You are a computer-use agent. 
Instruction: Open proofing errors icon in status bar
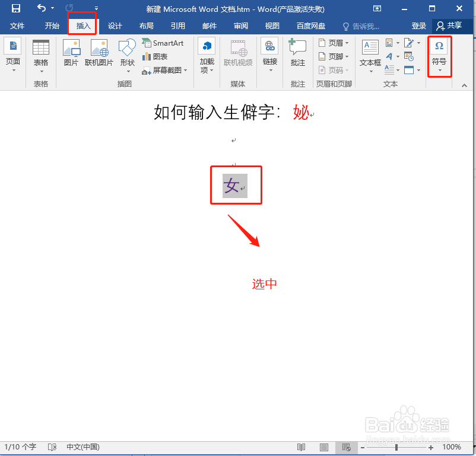click(x=52, y=447)
